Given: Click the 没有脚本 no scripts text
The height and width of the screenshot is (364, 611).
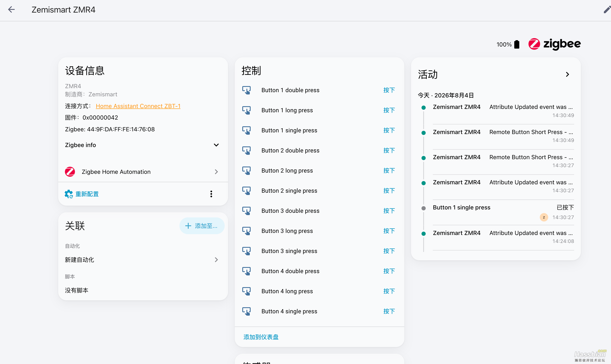Looking at the screenshot, I should tap(76, 290).
